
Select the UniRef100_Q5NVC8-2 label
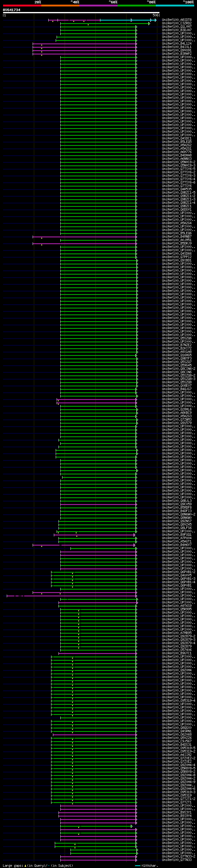179,162
